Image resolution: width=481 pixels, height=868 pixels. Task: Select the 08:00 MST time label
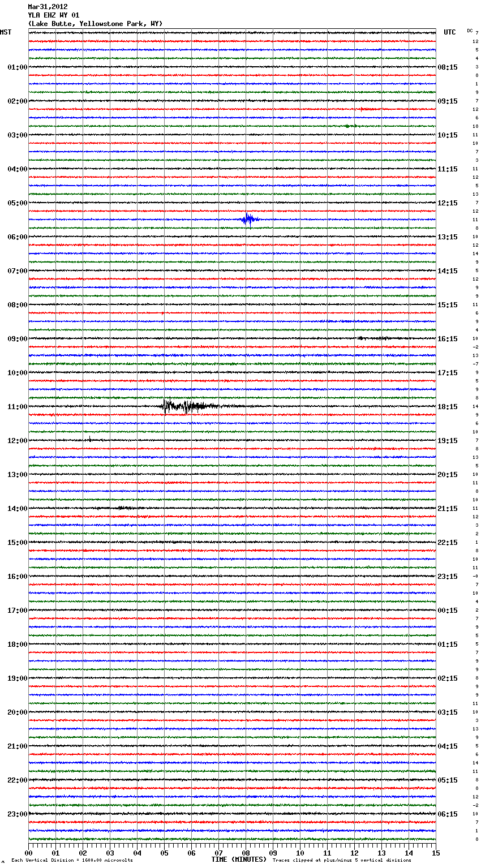[x=18, y=305]
